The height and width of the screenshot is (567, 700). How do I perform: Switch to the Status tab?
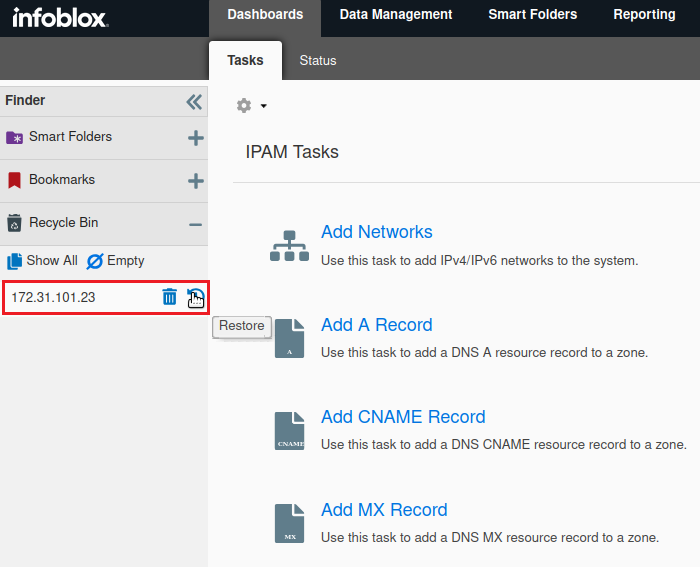tap(318, 60)
